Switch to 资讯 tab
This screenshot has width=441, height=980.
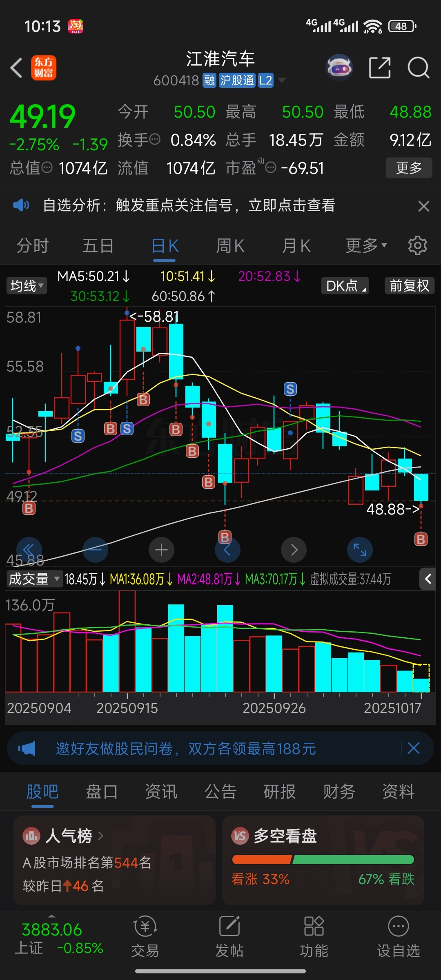click(161, 792)
